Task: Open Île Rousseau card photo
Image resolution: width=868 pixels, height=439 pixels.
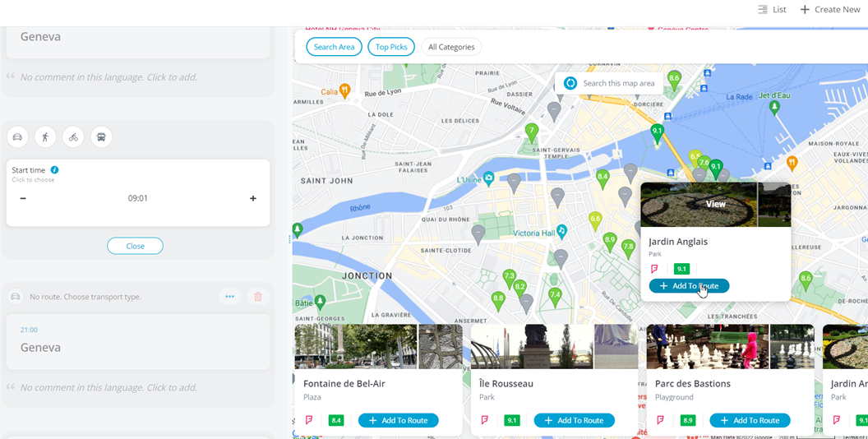Action: click(532, 347)
